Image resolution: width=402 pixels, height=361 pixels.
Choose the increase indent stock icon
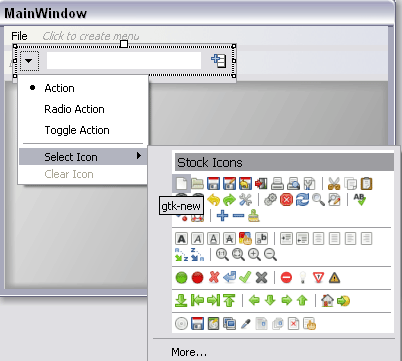pyautogui.click(x=286, y=239)
